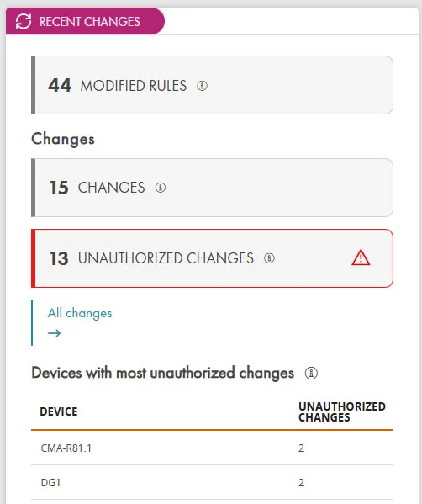The image size is (422, 504).
Task: Click the red warning triangle icon
Action: point(361,257)
